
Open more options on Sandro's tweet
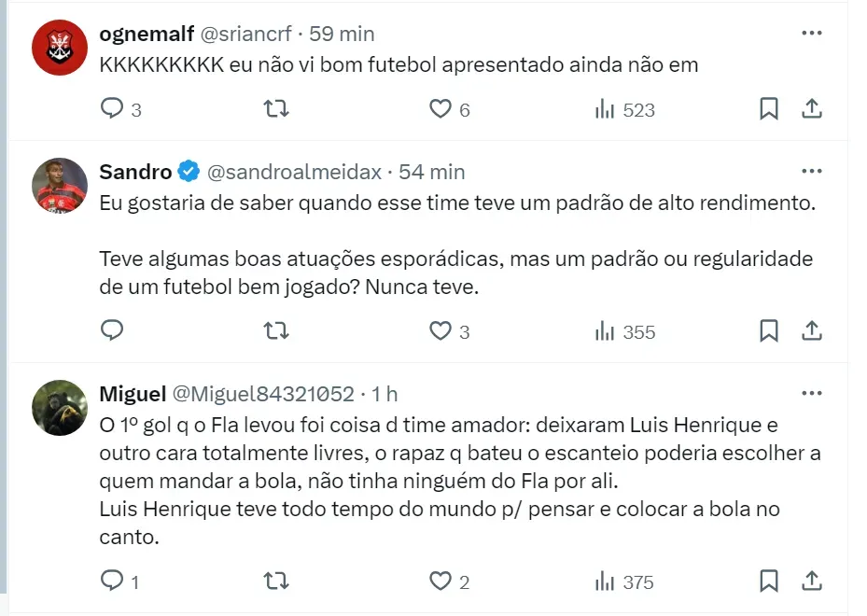tap(812, 172)
